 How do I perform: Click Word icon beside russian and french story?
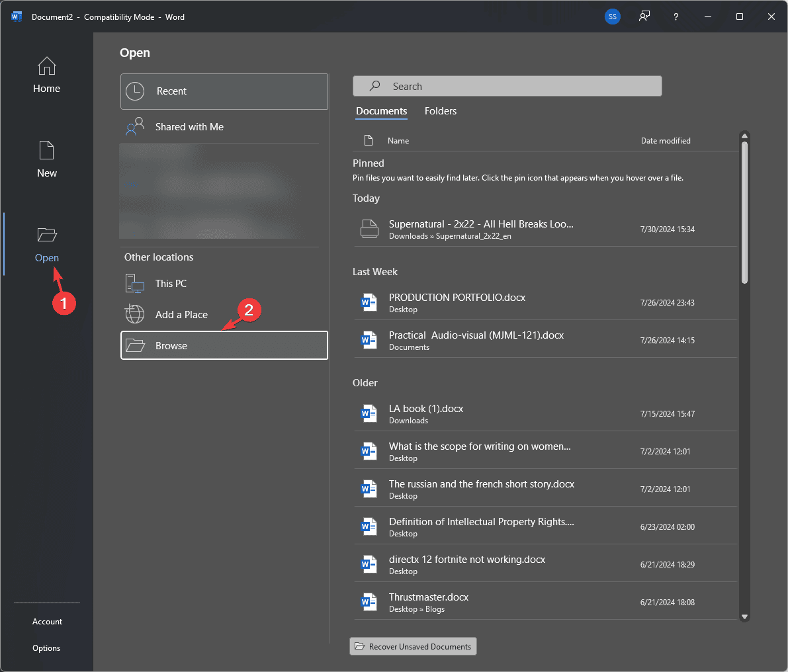[x=369, y=489]
